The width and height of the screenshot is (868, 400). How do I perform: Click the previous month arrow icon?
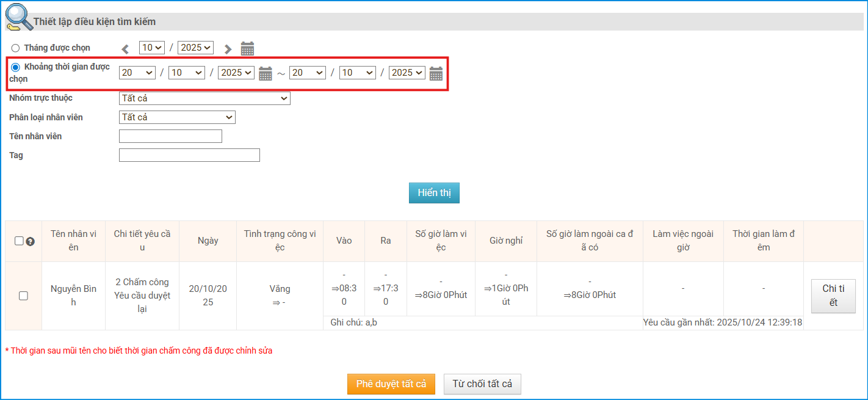[x=125, y=49]
